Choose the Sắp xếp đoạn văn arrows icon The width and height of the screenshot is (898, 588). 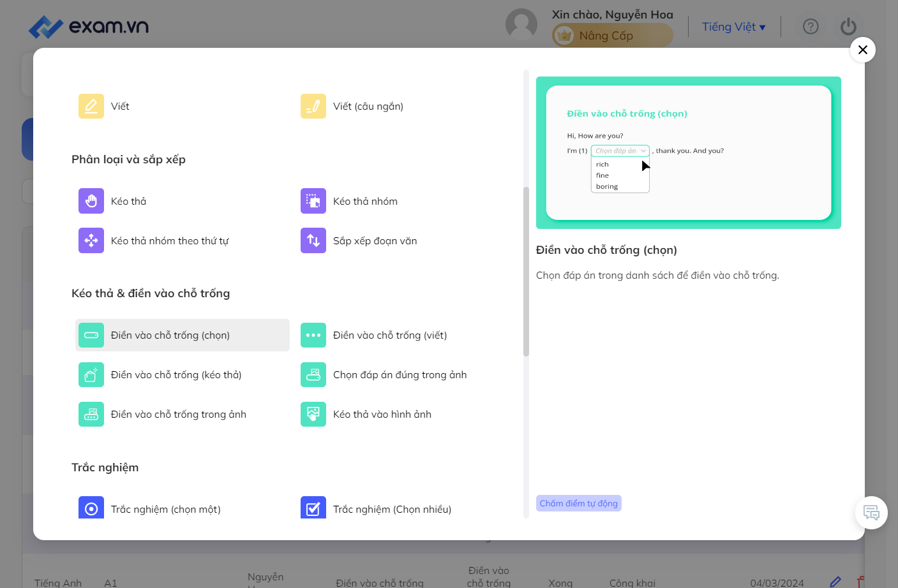pyautogui.click(x=313, y=241)
